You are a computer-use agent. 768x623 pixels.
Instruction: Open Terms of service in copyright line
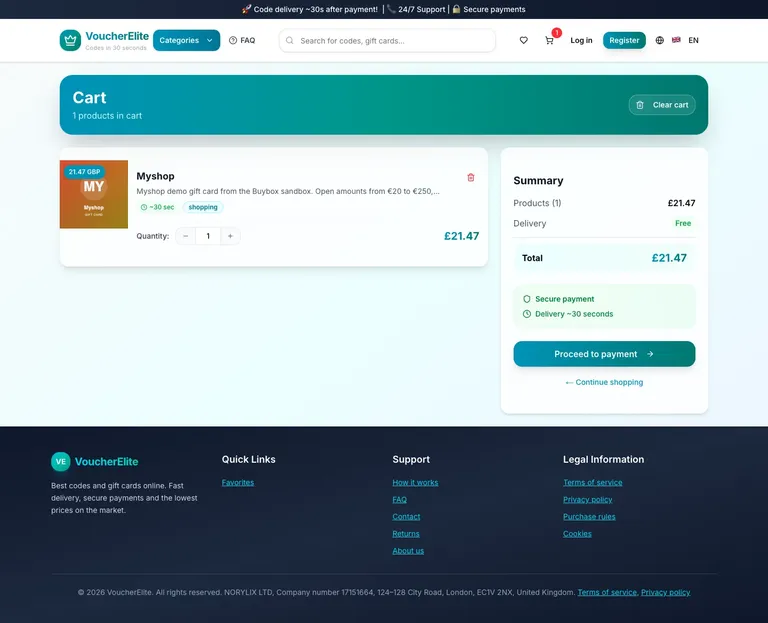pyautogui.click(x=607, y=592)
